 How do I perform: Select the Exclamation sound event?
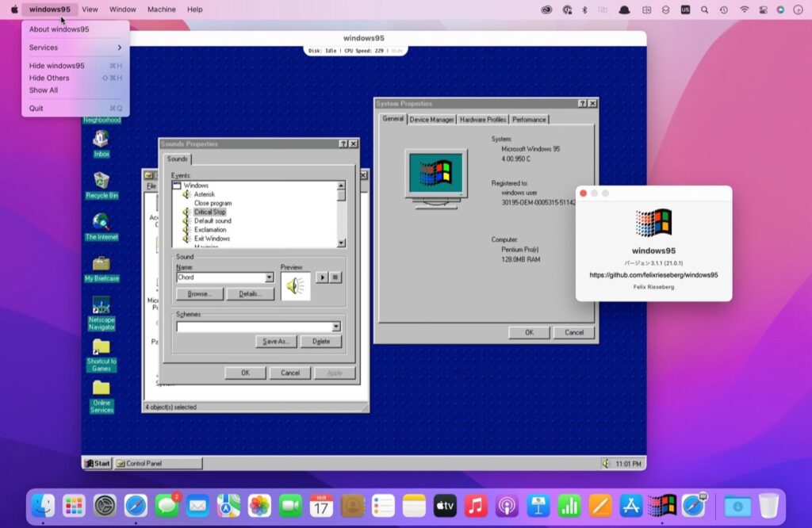click(x=209, y=229)
